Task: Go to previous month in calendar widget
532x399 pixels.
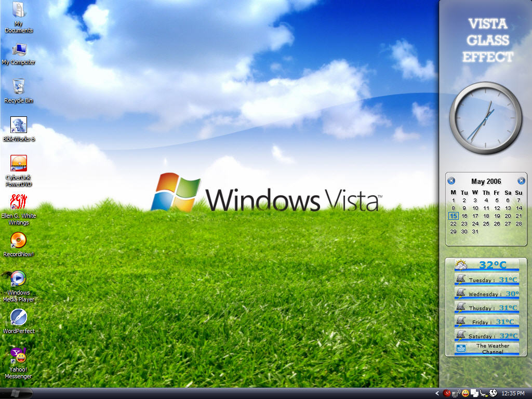Action: 451,181
